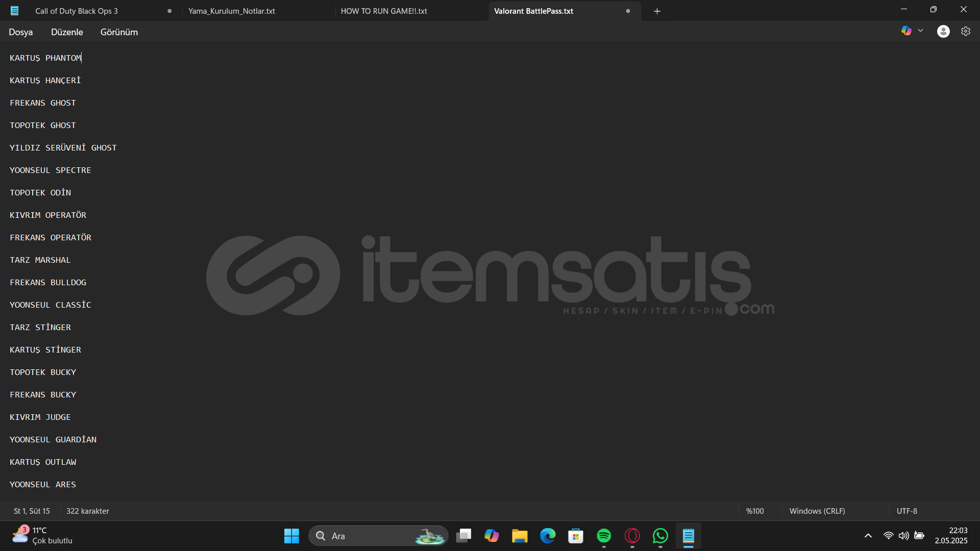Switch to Call of Duty Black Ops 3 tab
The width and height of the screenshot is (980, 551).
click(77, 11)
